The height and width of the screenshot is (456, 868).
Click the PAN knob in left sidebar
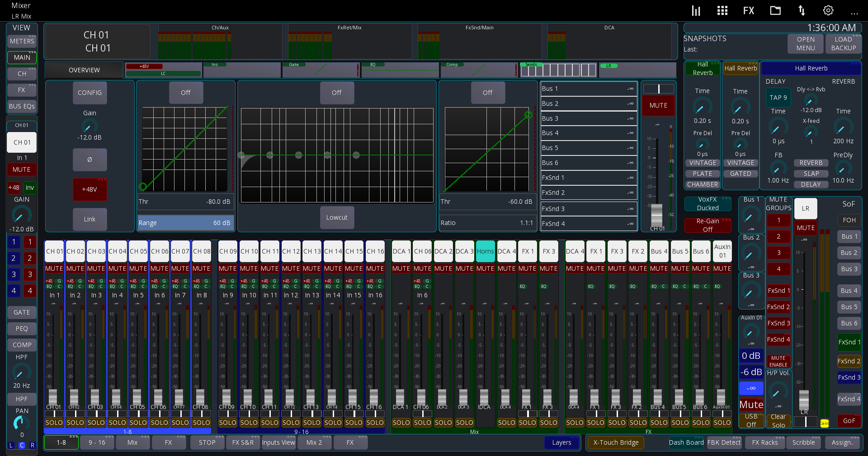click(21, 423)
